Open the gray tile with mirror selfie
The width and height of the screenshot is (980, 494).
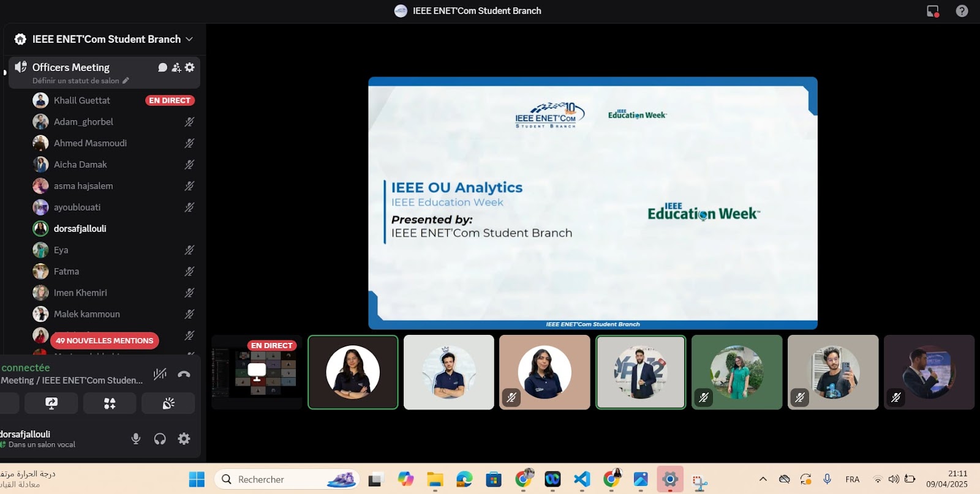(833, 372)
